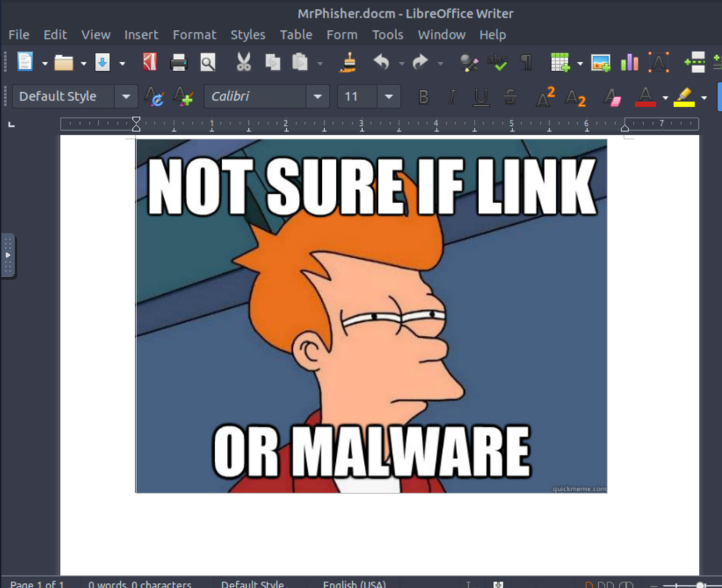Click the Insert Image icon

pos(600,63)
